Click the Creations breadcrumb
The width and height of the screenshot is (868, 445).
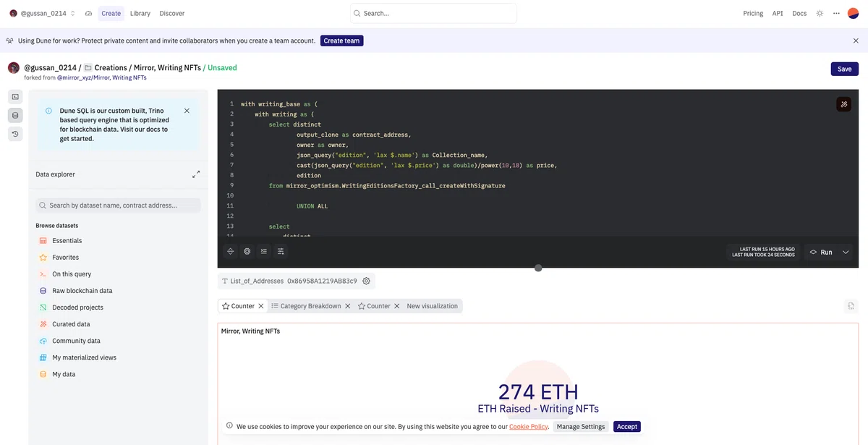(x=110, y=67)
